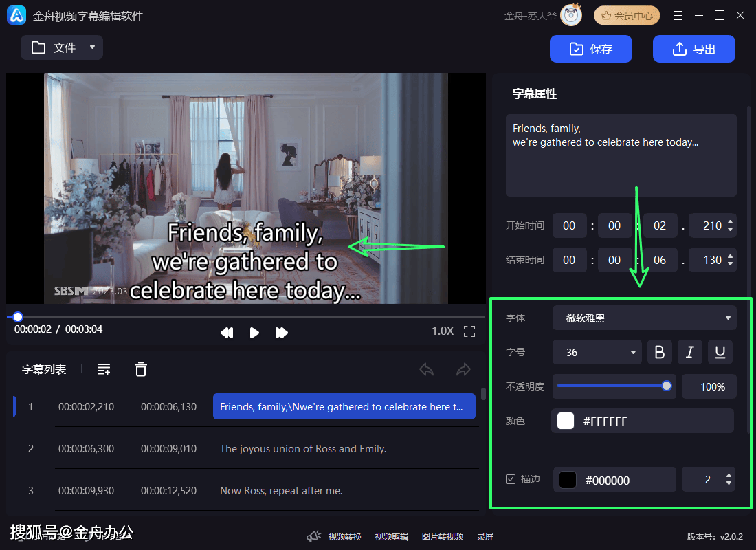Click the panda user avatar
This screenshot has width=756, height=550.
[571, 15]
